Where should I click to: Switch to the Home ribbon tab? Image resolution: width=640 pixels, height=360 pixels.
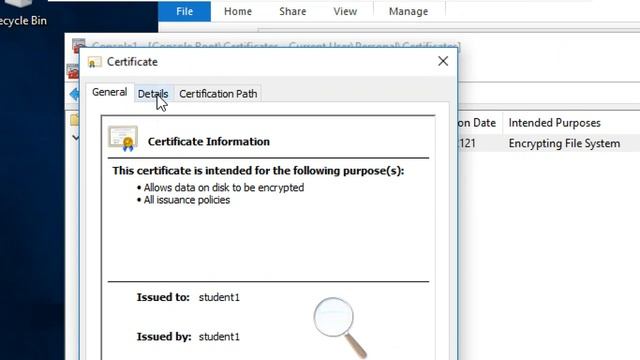pyautogui.click(x=238, y=11)
